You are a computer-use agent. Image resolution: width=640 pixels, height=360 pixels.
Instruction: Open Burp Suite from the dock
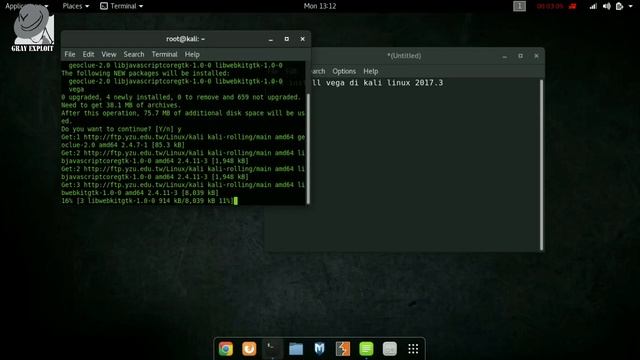[343, 349]
